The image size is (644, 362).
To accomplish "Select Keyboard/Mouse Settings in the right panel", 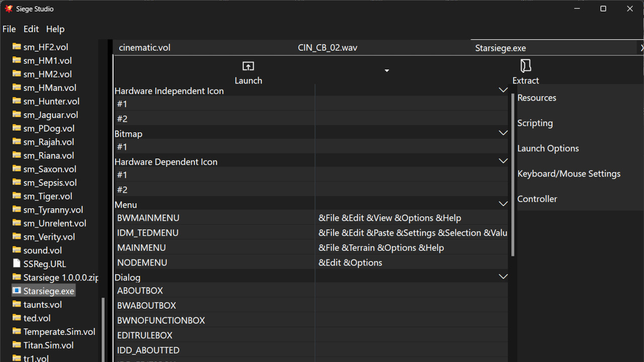I will click(x=569, y=173).
